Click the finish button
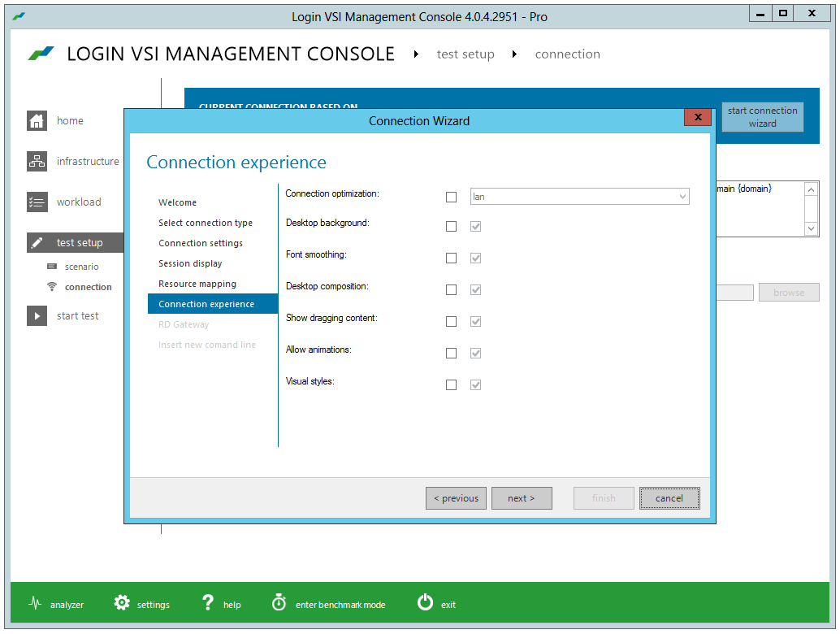Screen dimensions: 840x634 click(604, 498)
